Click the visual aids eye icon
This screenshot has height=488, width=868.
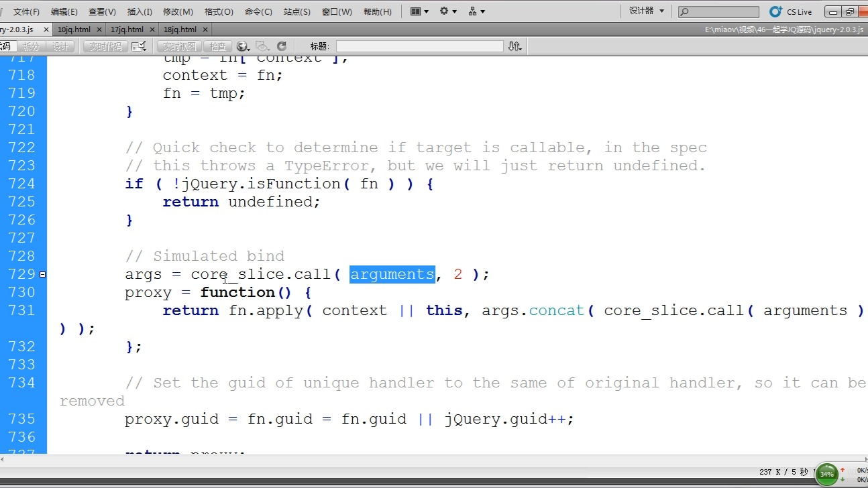point(262,46)
